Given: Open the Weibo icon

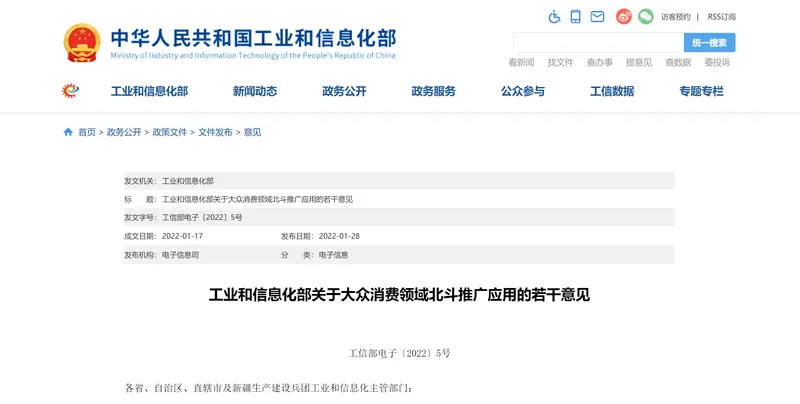Looking at the screenshot, I should 623,16.
